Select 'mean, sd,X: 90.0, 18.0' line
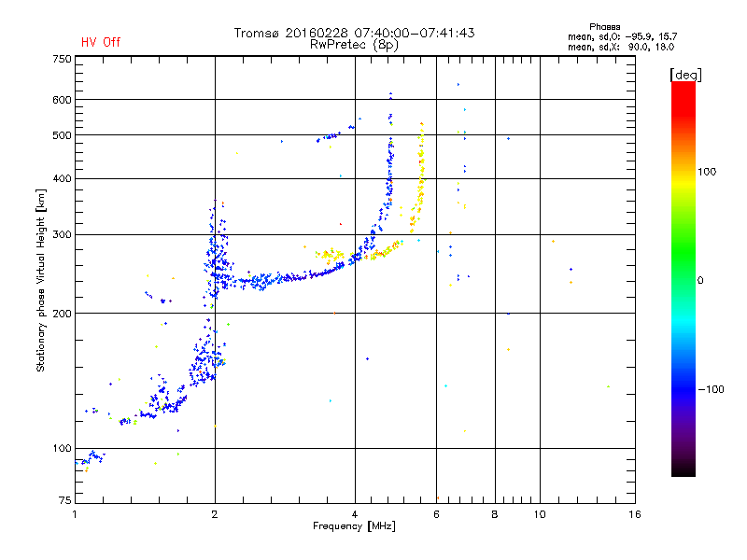Viewport: 747px width, 560px height. 621,47
